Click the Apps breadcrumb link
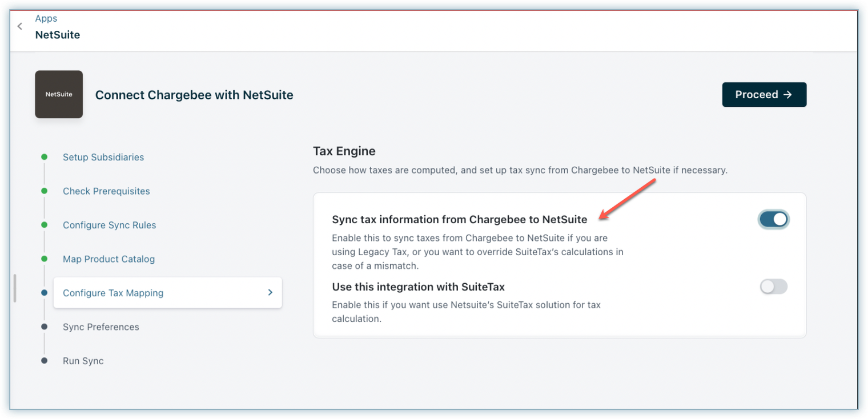Viewport: 868px width, 419px height. point(46,18)
